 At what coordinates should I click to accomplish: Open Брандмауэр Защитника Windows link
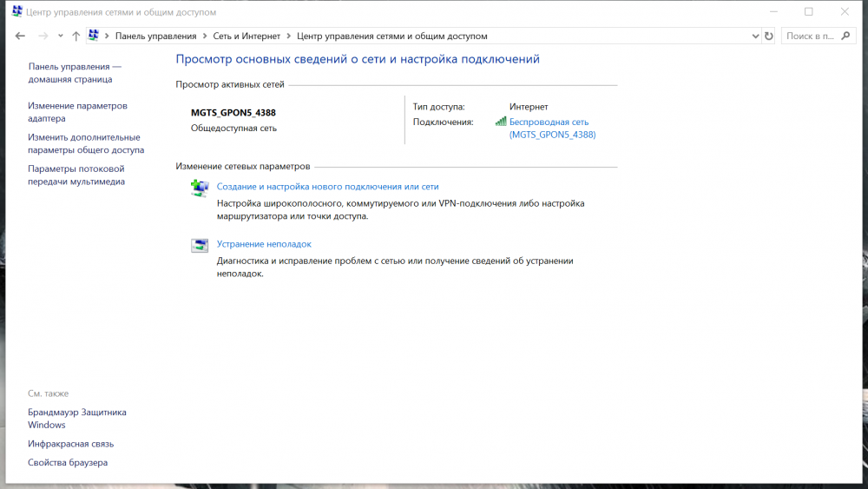[x=77, y=418]
